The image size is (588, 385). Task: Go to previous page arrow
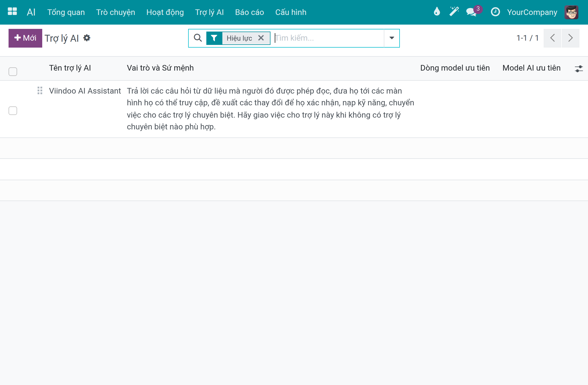[x=552, y=38]
